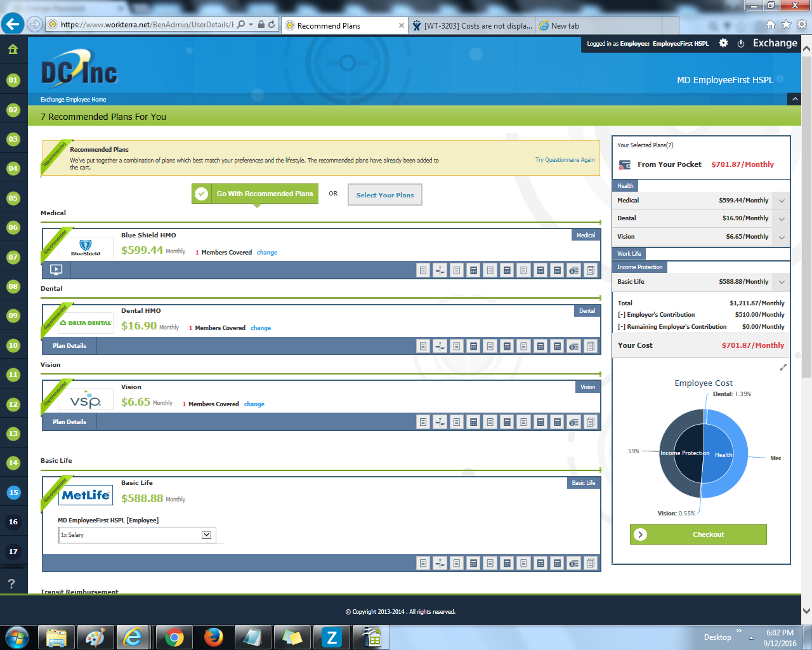Collapse the header with the up chevron
Screen dimensions: 812x650
click(x=794, y=99)
